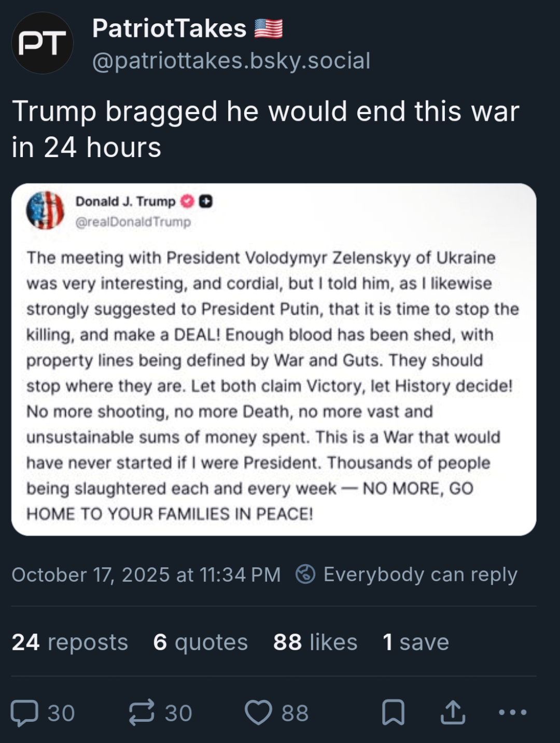View the 6 quotes list
The width and height of the screenshot is (560, 743).
pyautogui.click(x=201, y=642)
